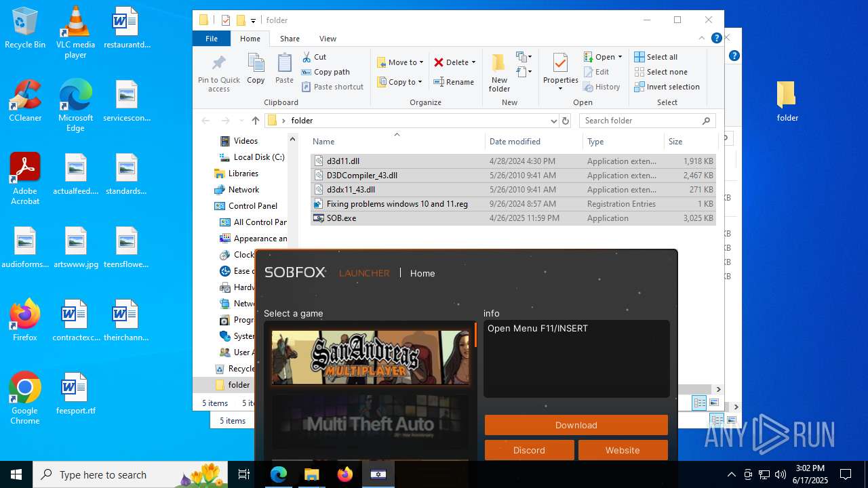
Task: Open Recycle Bin desktop icon
Action: point(25,28)
